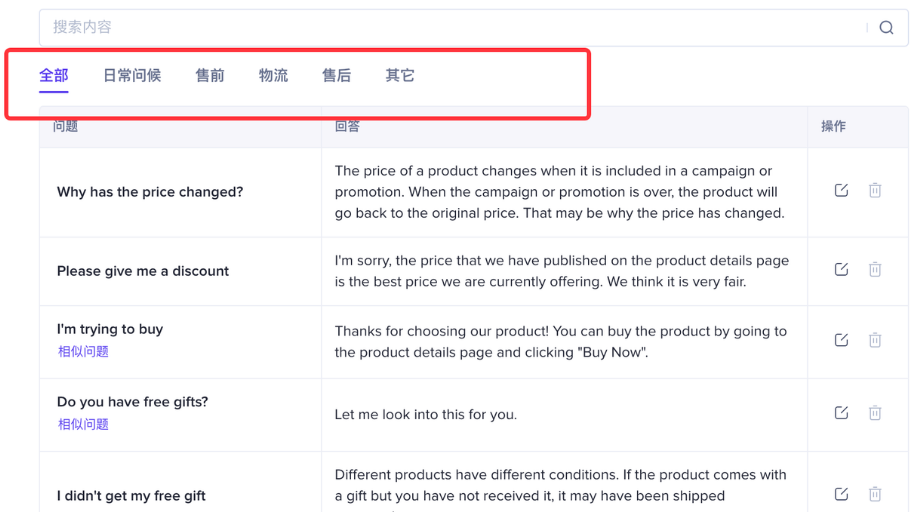The height and width of the screenshot is (527, 913).
Task: Edit the 'Do you have free gifts?' entry
Action: click(841, 413)
